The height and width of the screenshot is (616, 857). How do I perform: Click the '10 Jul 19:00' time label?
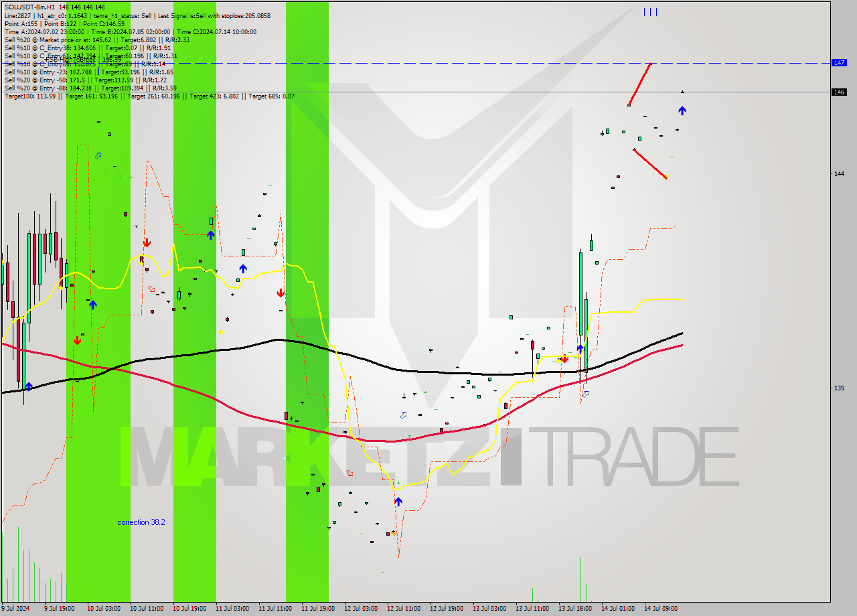pyautogui.click(x=189, y=609)
